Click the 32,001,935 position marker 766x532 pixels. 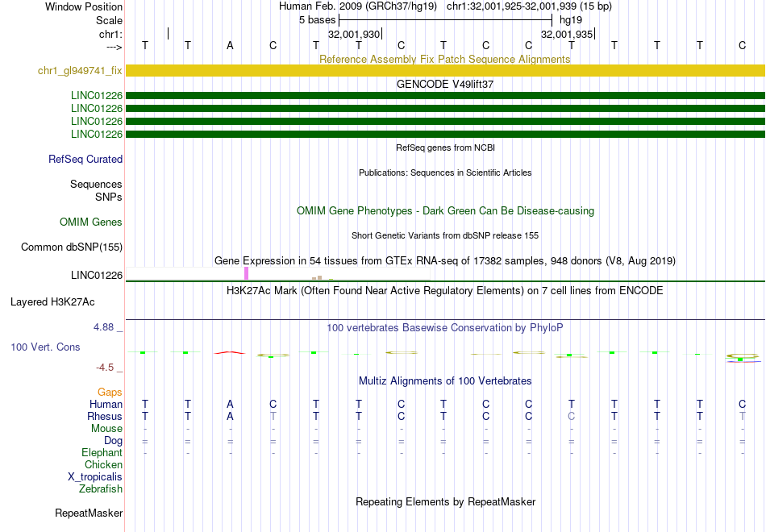pos(567,34)
